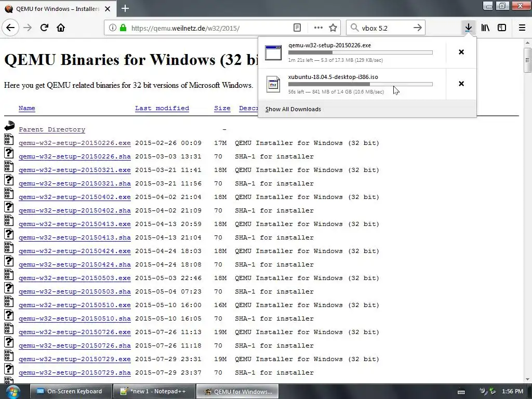Open qemu-w32-setup-20150503.sha checksum
The height and width of the screenshot is (399, 532).
click(75, 292)
